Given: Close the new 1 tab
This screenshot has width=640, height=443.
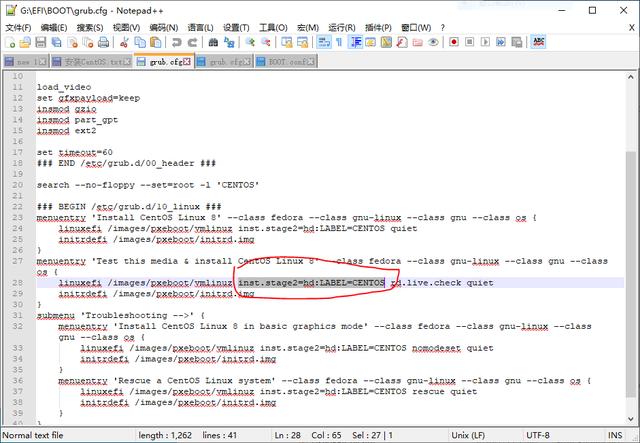Looking at the screenshot, I should 42,62.
